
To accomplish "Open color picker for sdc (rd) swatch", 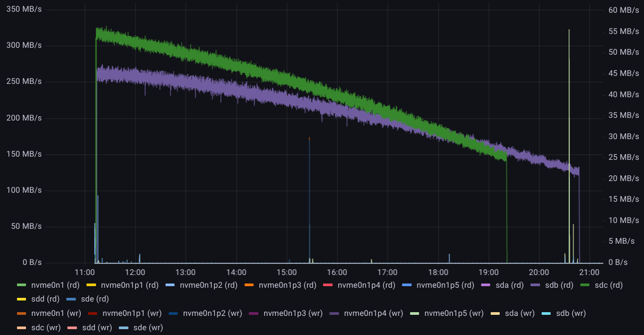I will pos(587,285).
